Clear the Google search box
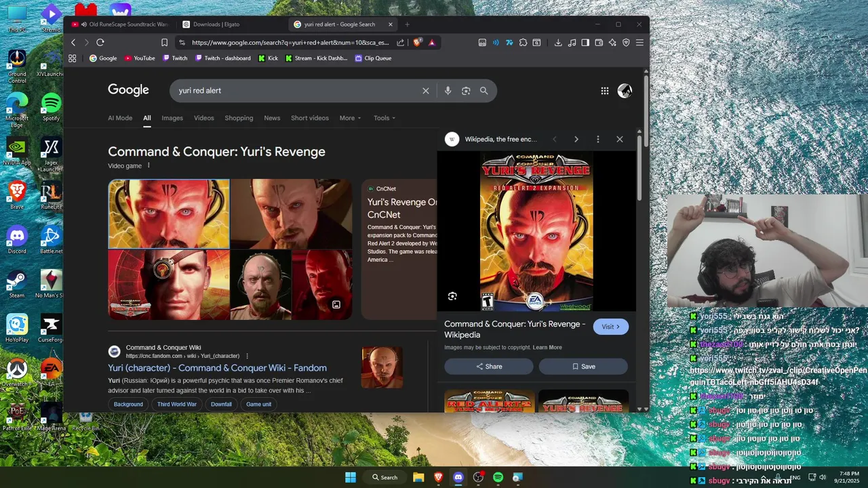The height and width of the screenshot is (488, 868). point(426,91)
